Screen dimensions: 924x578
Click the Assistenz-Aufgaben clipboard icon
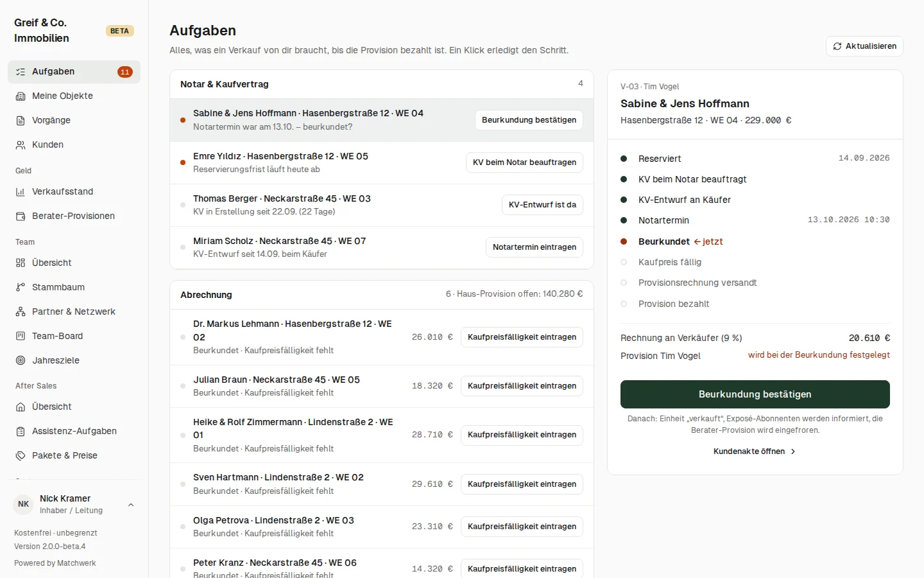pyautogui.click(x=21, y=432)
